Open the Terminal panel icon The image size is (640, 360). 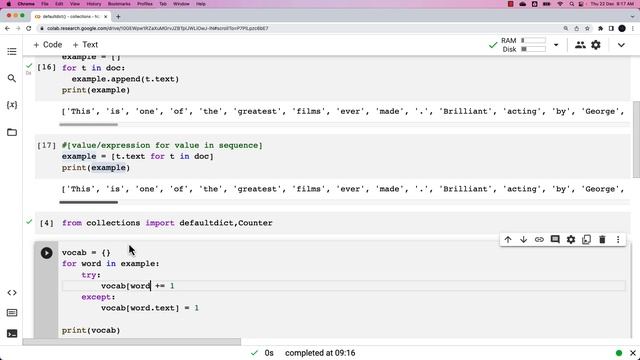coord(12,333)
